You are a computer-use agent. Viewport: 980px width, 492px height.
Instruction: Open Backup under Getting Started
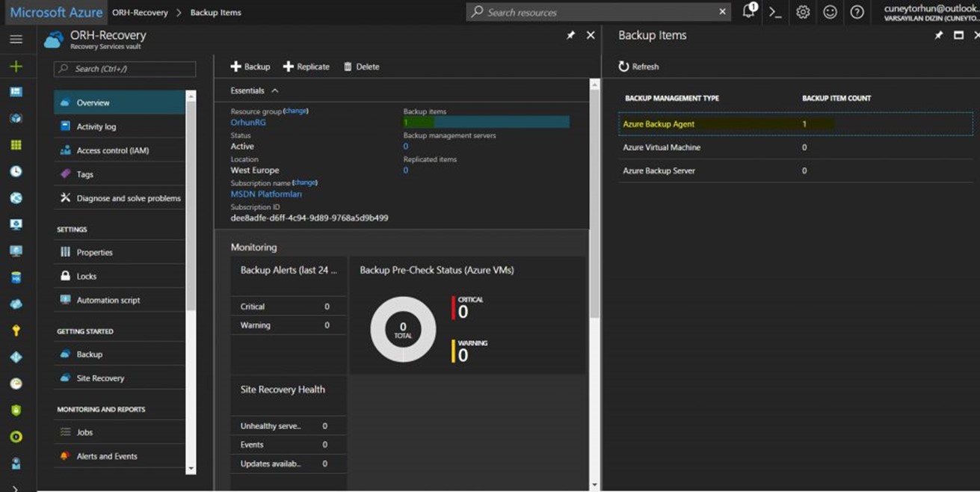(x=120, y=354)
